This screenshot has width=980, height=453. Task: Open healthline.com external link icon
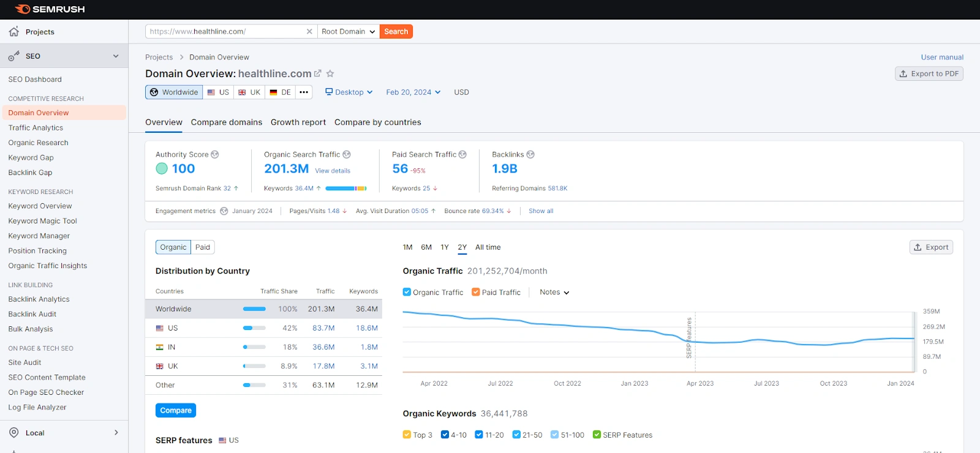(318, 73)
